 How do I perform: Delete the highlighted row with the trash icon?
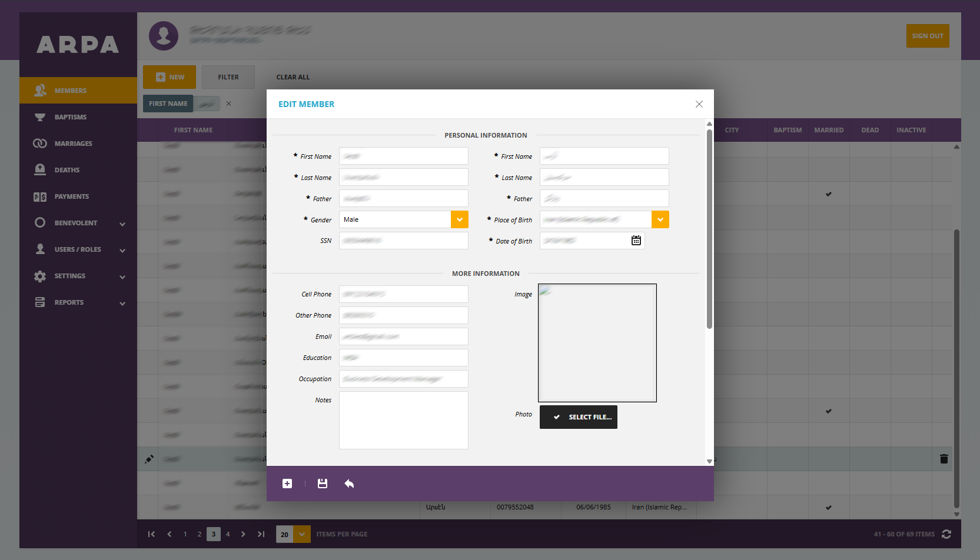click(x=944, y=458)
